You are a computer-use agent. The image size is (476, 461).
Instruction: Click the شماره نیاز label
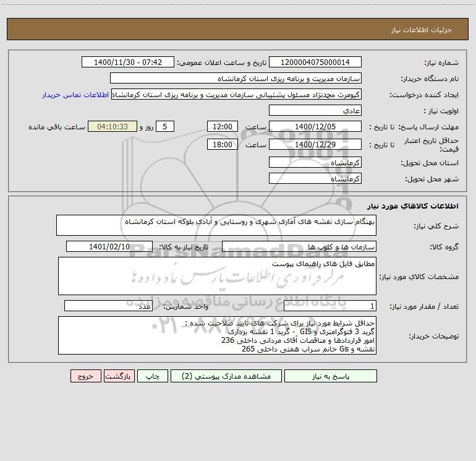tap(441, 62)
